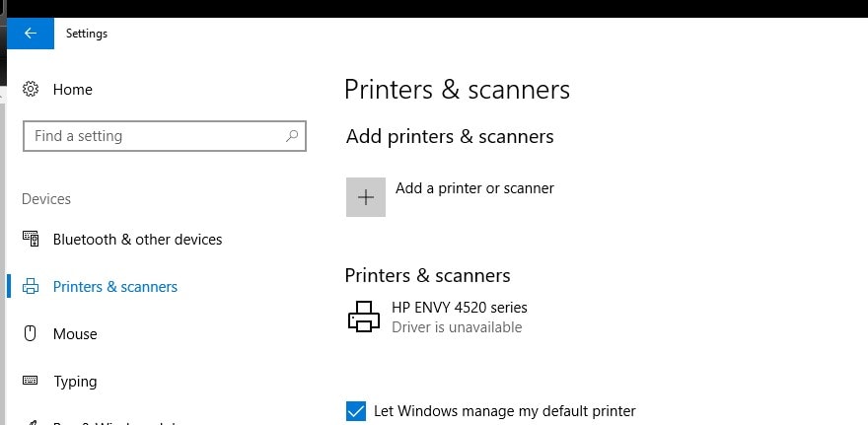
Task: Click the Find a setting search field
Action: coord(153,136)
